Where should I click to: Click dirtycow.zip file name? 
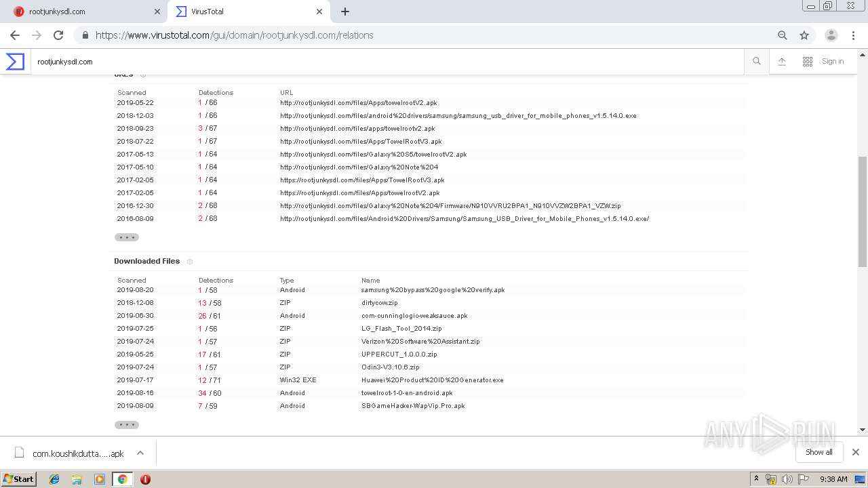380,303
